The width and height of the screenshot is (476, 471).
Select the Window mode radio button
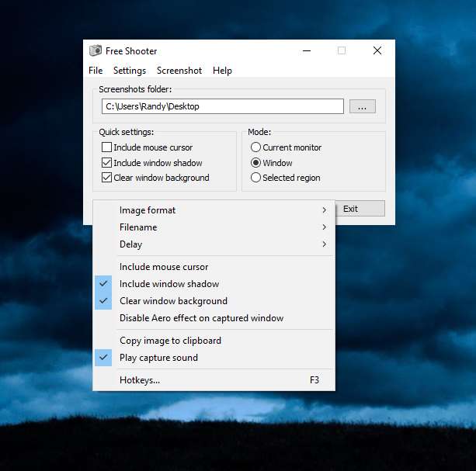[255, 163]
